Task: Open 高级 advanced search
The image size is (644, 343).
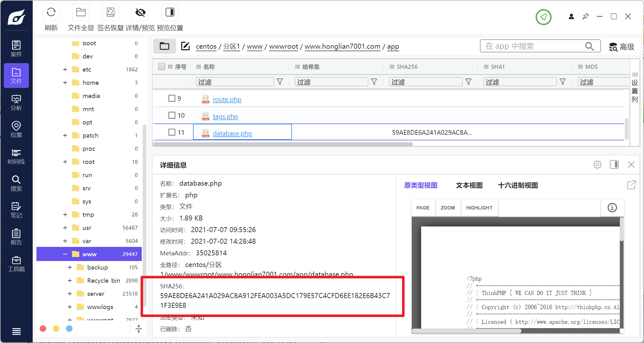Action: (x=622, y=47)
